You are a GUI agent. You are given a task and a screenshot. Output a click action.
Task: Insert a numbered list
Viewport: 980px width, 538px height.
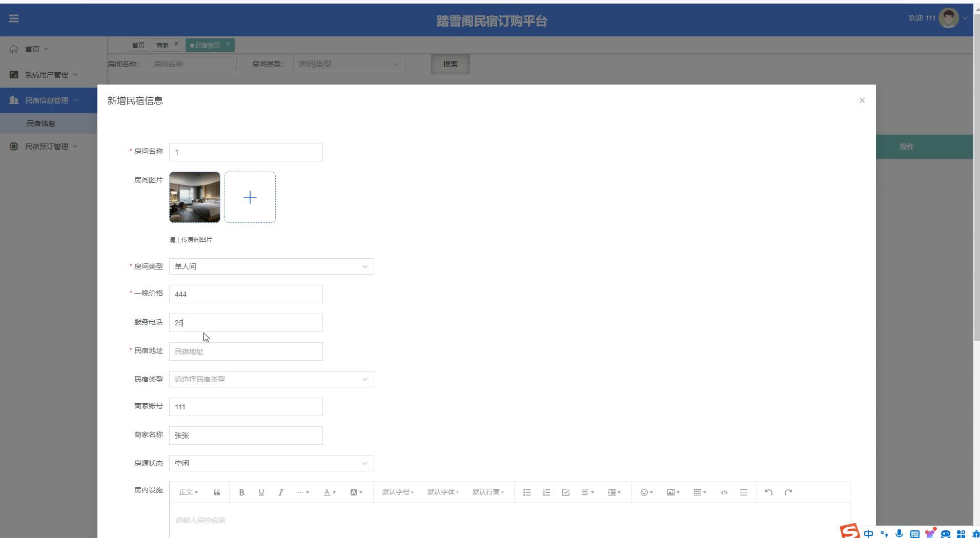coord(546,492)
